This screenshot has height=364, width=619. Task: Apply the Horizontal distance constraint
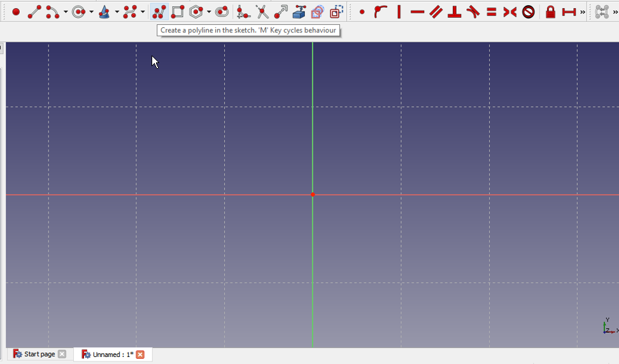569,12
